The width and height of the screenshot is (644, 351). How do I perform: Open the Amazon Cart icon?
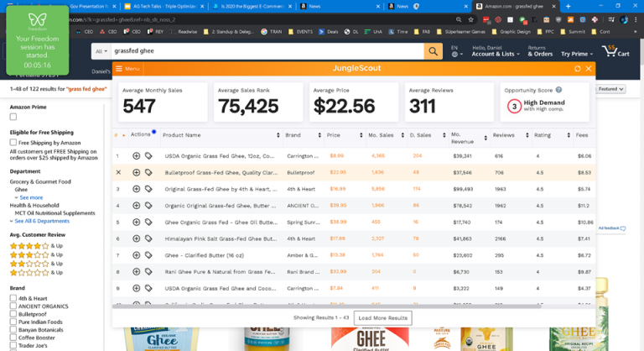615,51
